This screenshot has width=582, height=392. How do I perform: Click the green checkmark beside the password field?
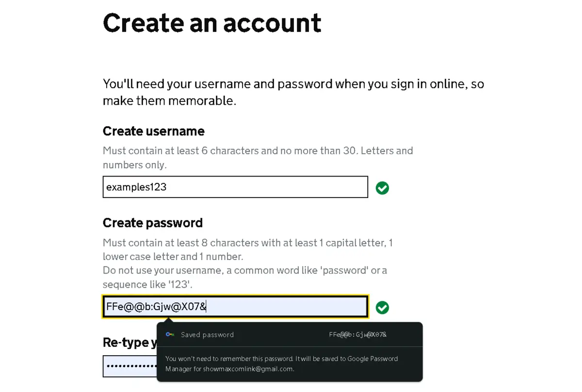click(382, 308)
